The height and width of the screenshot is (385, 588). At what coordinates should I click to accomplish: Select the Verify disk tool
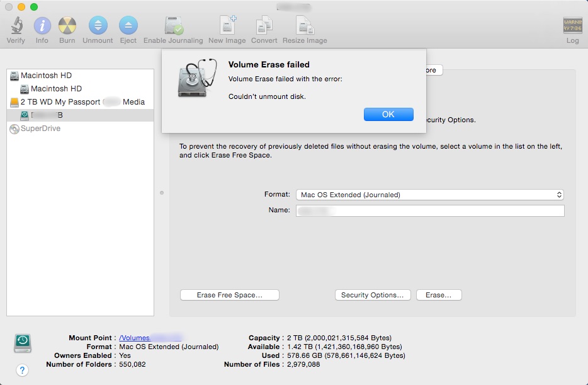point(16,25)
